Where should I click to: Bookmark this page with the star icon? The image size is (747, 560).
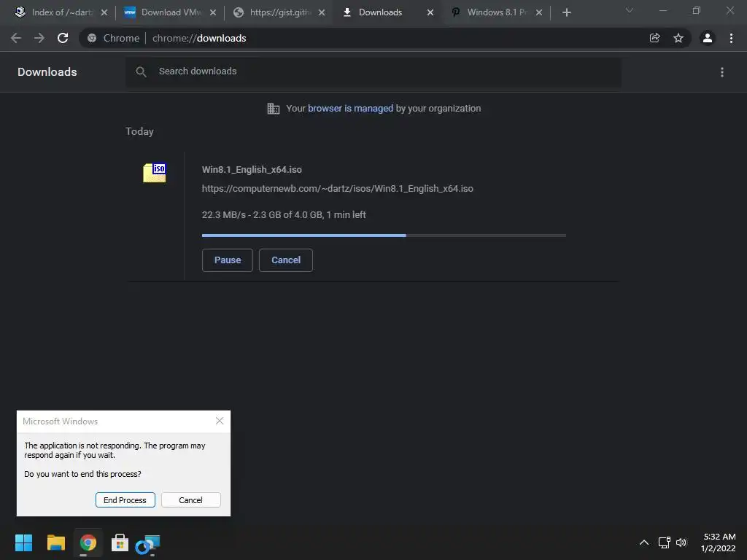(678, 38)
